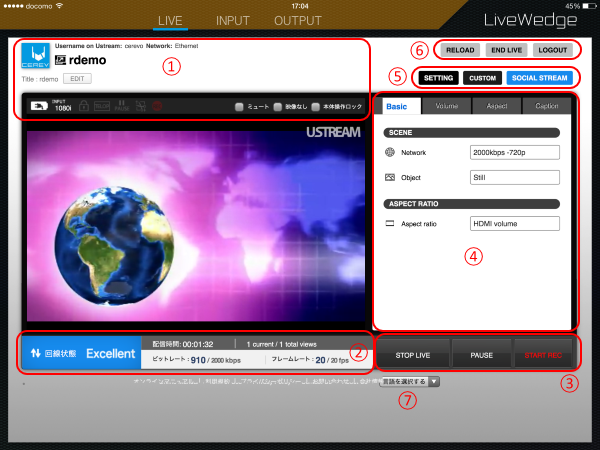Viewport: 600px width, 450px height.
Task: Click the RELOAD button
Action: [x=460, y=50]
